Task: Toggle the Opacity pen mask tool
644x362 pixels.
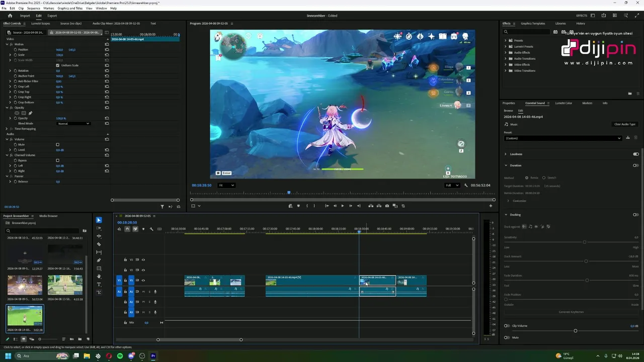Action: coord(30,113)
